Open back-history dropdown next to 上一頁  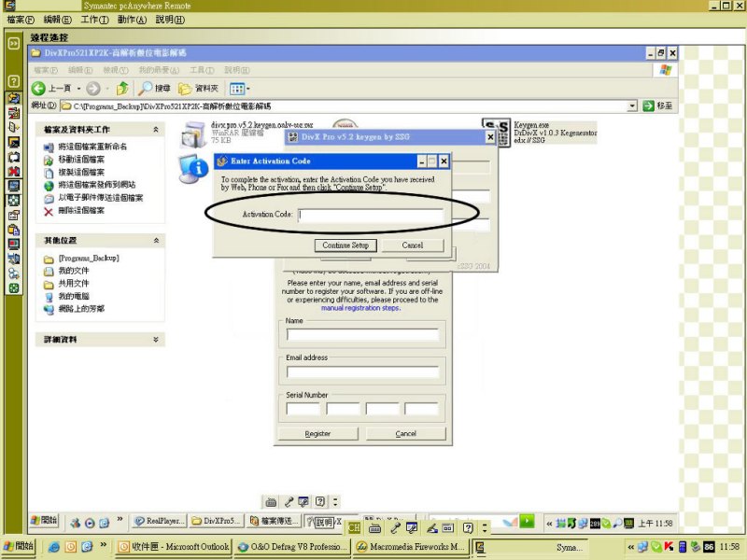pyautogui.click(x=78, y=89)
